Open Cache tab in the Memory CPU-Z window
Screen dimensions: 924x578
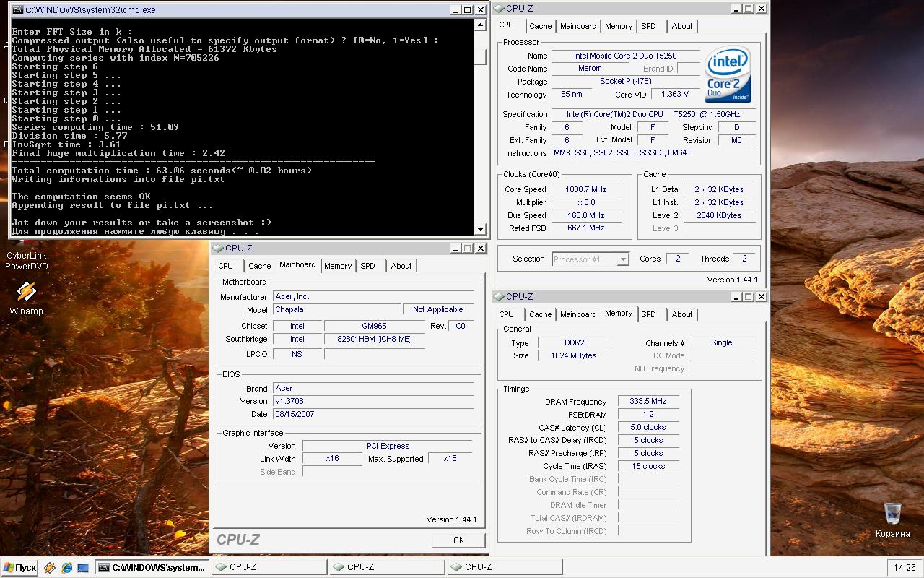[540, 314]
